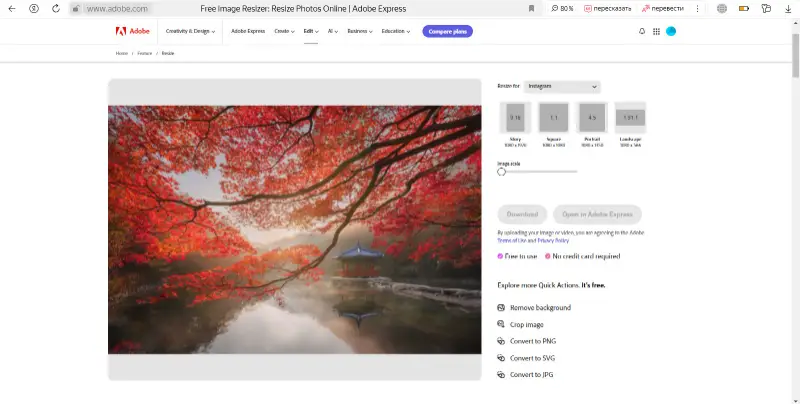Open the 80% zoom indicator
800x404 pixels.
click(562, 9)
